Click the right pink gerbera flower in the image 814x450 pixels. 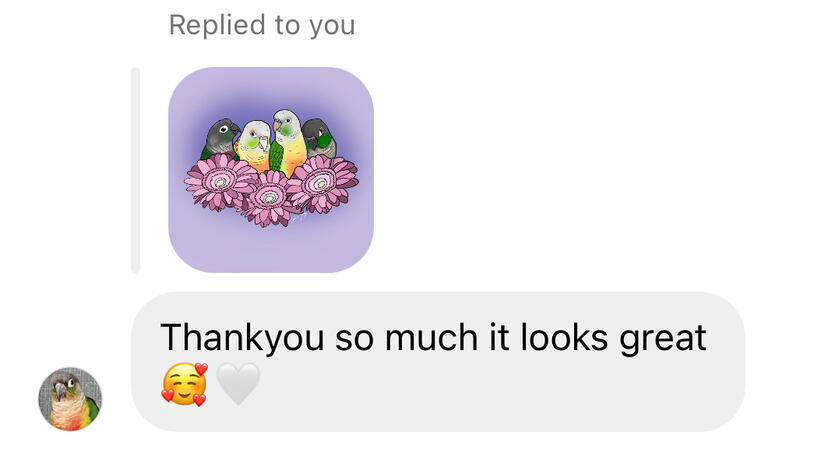pos(322,183)
